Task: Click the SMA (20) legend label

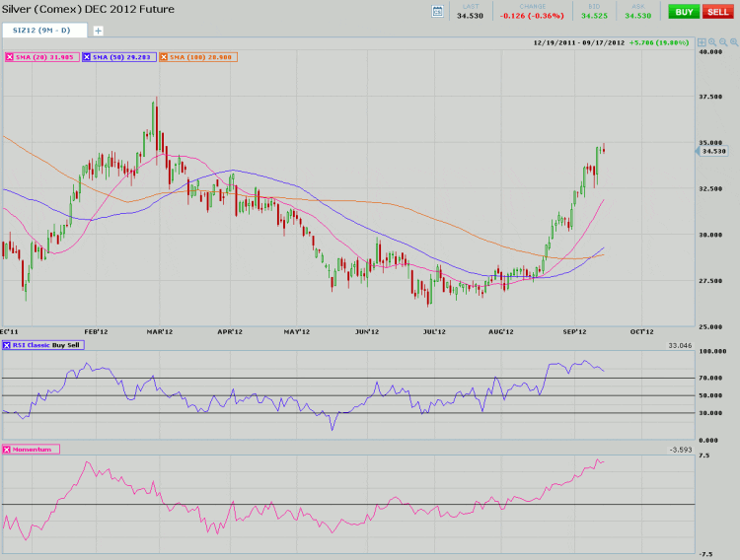Action: coord(45,58)
